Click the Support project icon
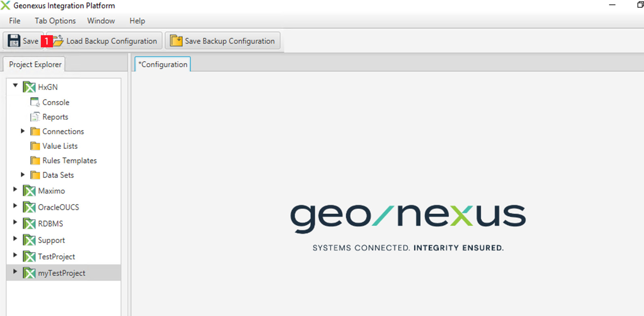The width and height of the screenshot is (644, 316). pyautogui.click(x=29, y=240)
